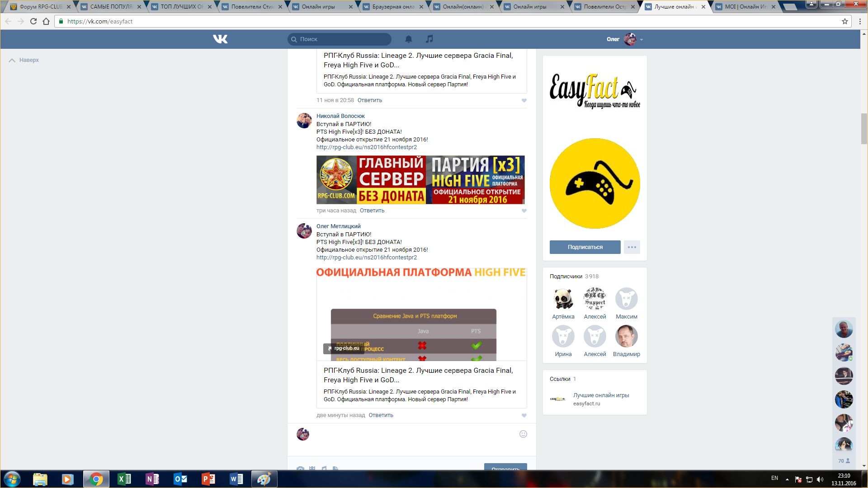Bookmark this page with the star icon
Screen dimensions: 868x488
coord(844,21)
